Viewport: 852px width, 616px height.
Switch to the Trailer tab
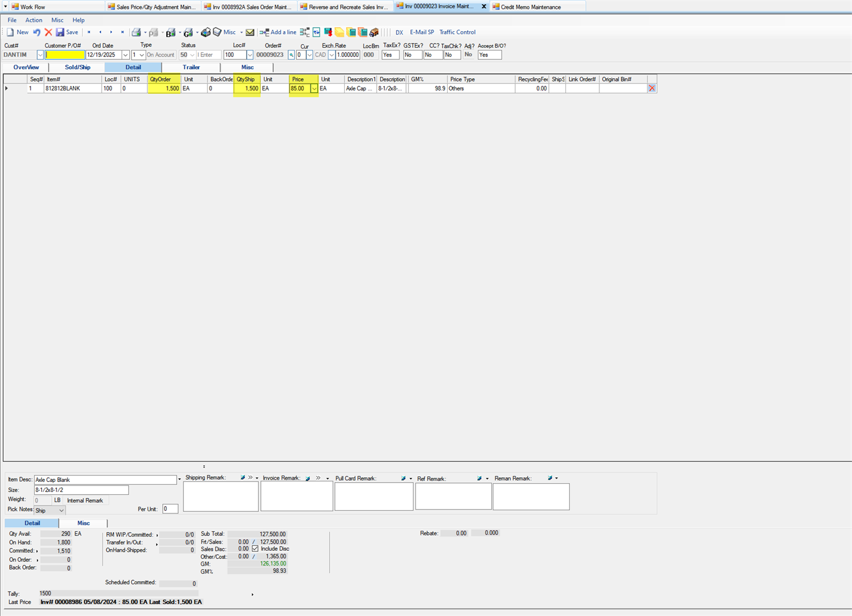click(x=192, y=67)
